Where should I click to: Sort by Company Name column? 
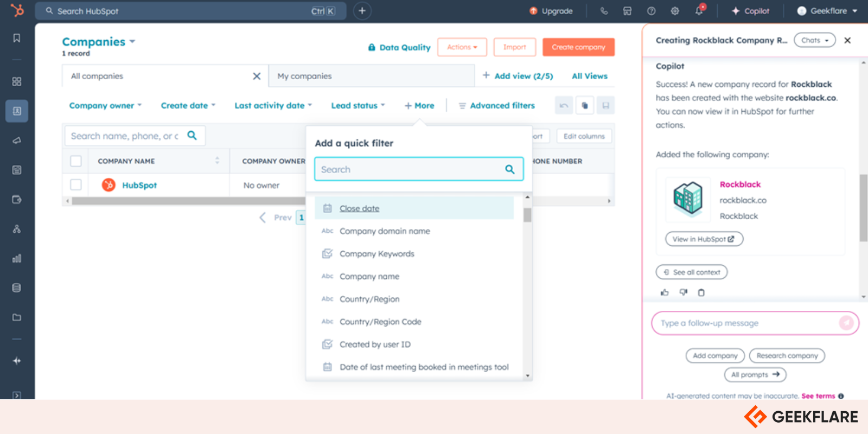pyautogui.click(x=217, y=161)
